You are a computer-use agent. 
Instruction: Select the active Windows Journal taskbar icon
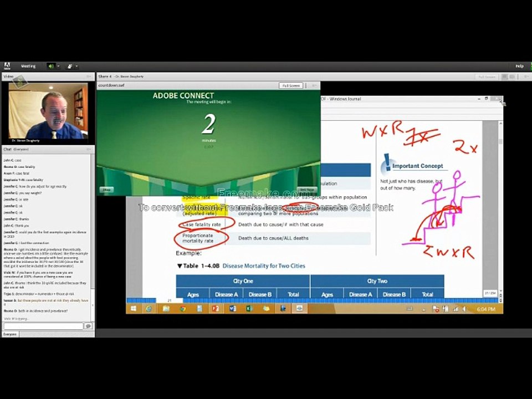(x=299, y=309)
